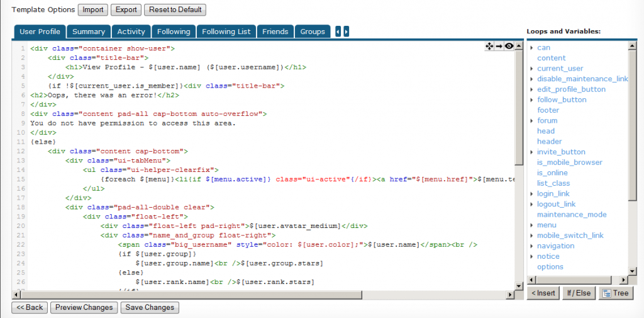Toggle the eye preview icon in editor
644x318 pixels.
509,46
